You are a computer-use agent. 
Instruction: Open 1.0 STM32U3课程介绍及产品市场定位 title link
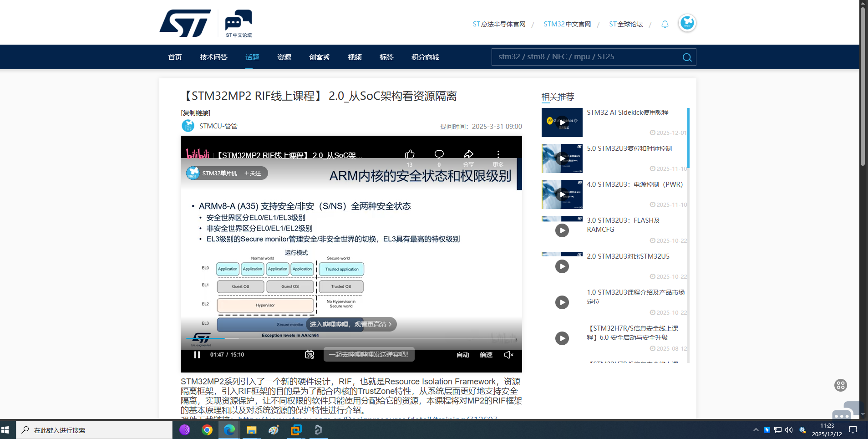click(x=635, y=297)
